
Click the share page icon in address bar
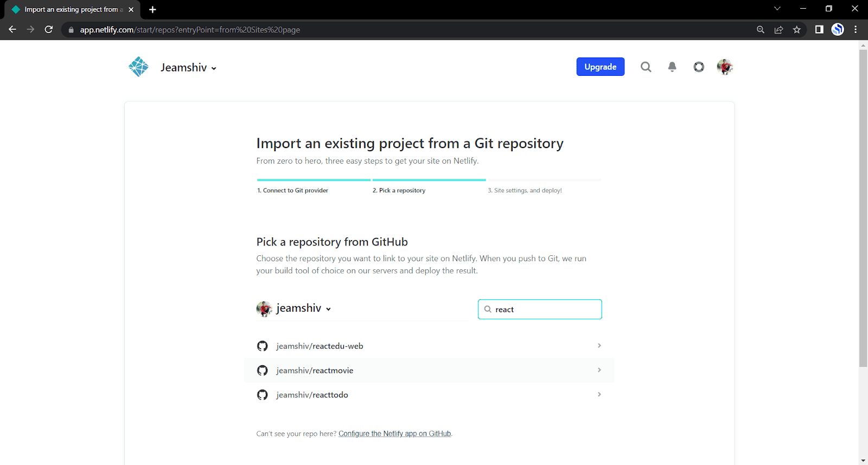click(778, 30)
